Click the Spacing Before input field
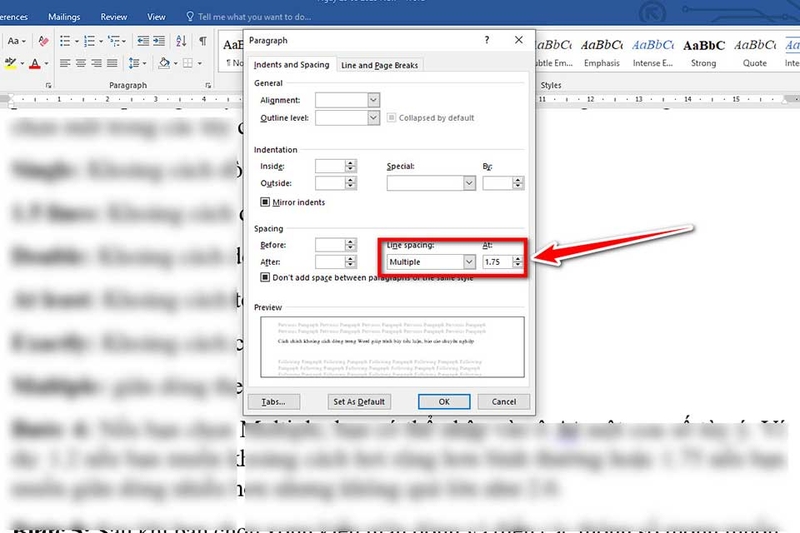 click(x=330, y=245)
